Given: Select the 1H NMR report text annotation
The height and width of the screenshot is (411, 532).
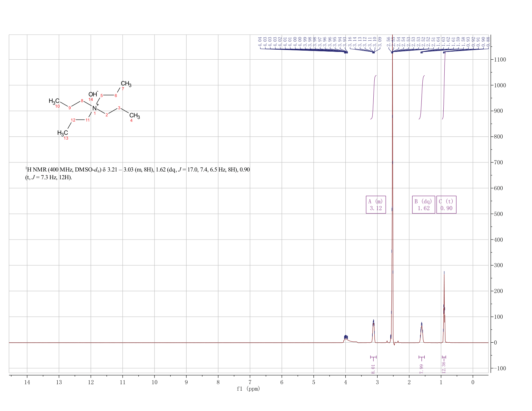Looking at the screenshot, I should [x=137, y=173].
